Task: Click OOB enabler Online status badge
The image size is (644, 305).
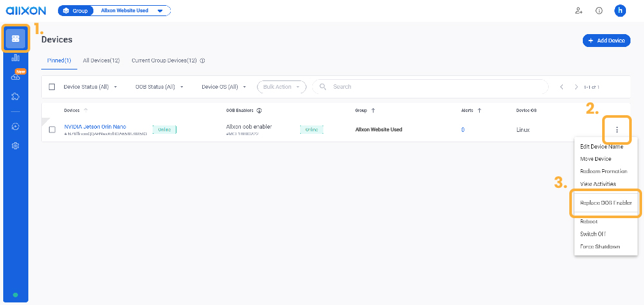Action: [x=312, y=130]
